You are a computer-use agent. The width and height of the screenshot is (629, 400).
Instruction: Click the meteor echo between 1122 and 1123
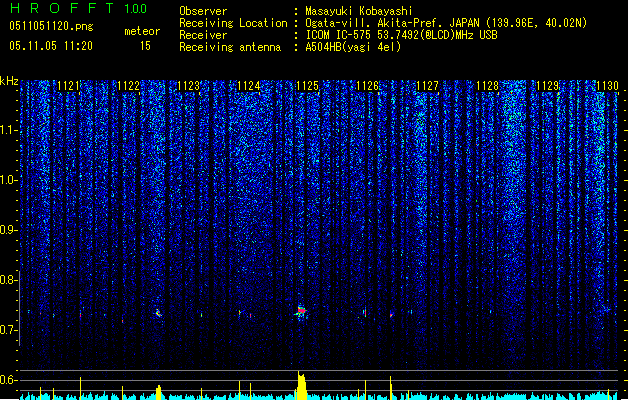coord(158,313)
